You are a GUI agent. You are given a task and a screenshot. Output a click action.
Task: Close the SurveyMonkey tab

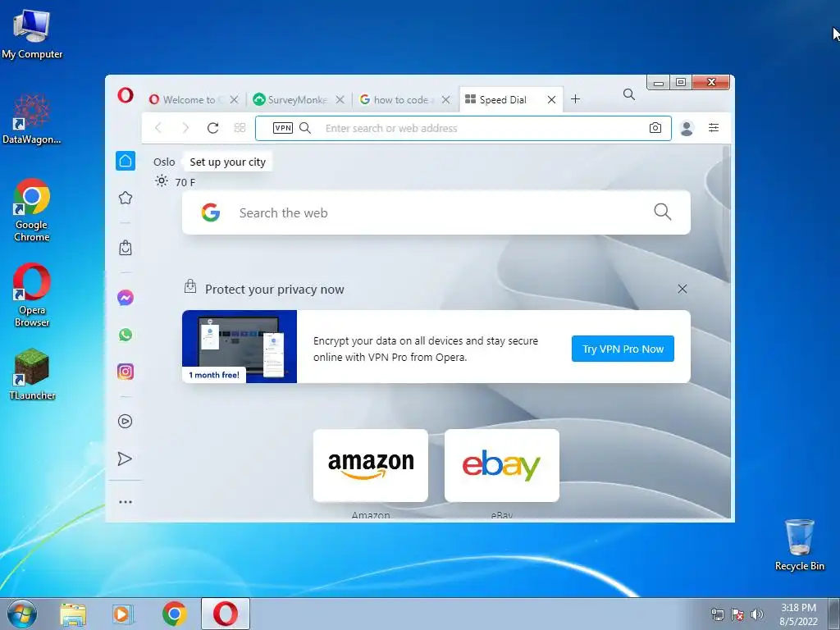point(340,99)
